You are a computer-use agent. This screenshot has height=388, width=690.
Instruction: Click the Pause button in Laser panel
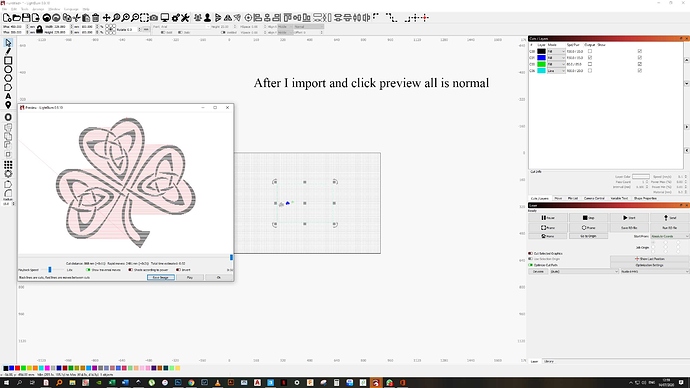[548, 218]
